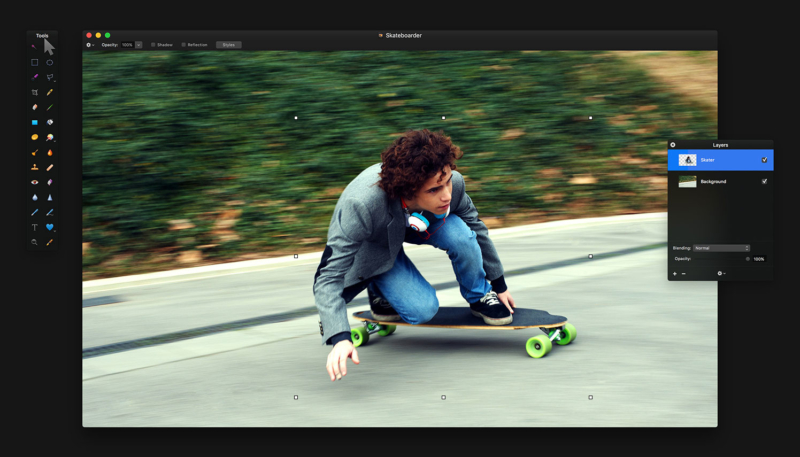The image size is (800, 457).
Task: Hide the Skater layer
Action: (x=764, y=160)
